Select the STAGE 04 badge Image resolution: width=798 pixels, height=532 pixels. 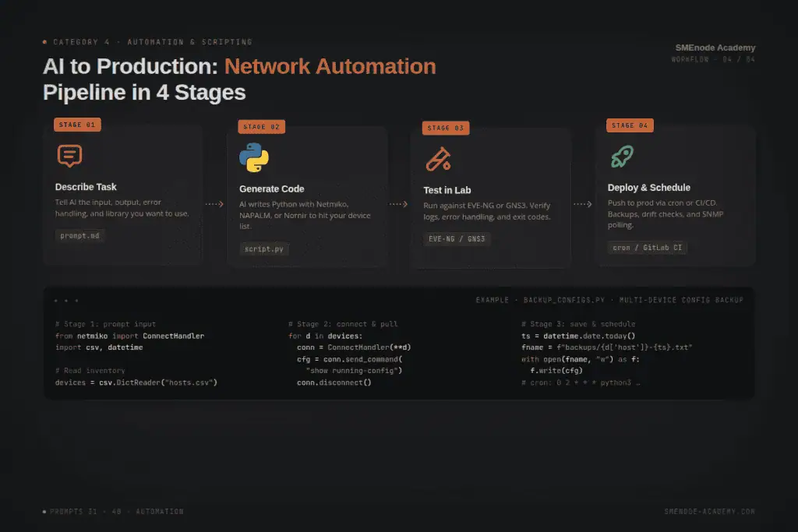click(x=630, y=125)
